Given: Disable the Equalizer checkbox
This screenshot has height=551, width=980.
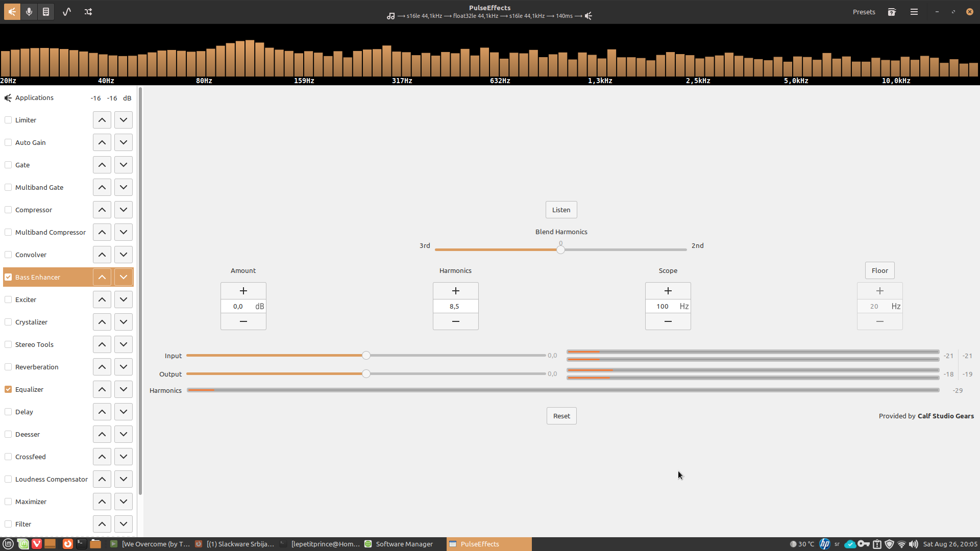Looking at the screenshot, I should 8,389.
